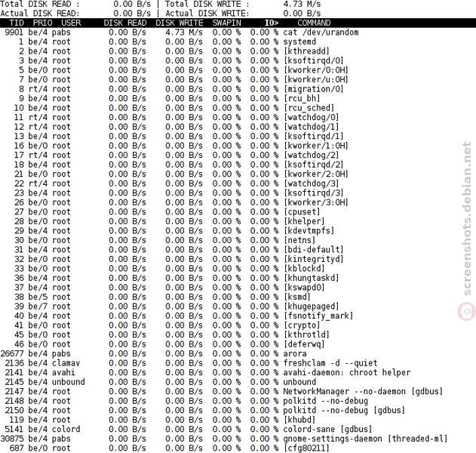The image size is (476, 453).
Task: Click 'gnome-settings-daemon [threaded-ml]' command
Action: pyautogui.click(x=366, y=439)
